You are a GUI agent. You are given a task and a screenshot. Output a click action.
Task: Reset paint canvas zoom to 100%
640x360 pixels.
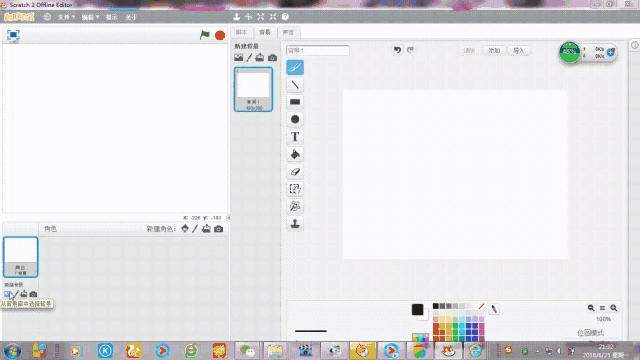point(602,308)
